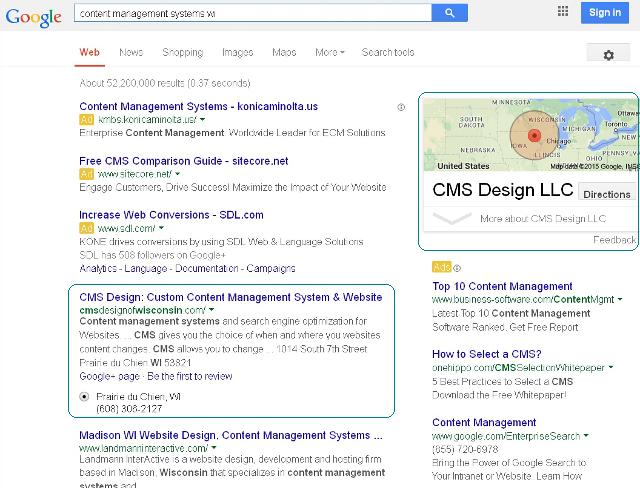Expand the arrow next to onehippo.com/CMSSelectionWhitepaper
This screenshot has height=488, width=640.
(611, 367)
